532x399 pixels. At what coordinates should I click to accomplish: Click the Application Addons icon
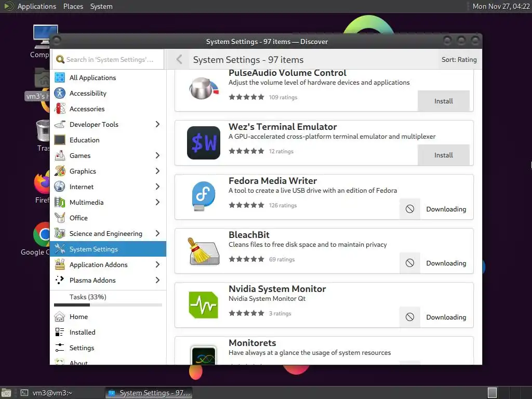point(60,264)
